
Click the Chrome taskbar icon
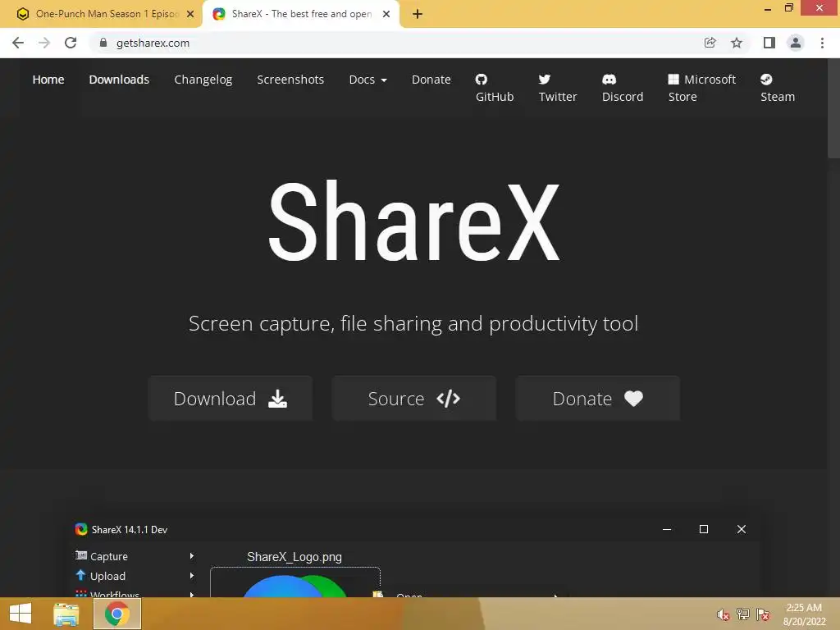point(117,614)
